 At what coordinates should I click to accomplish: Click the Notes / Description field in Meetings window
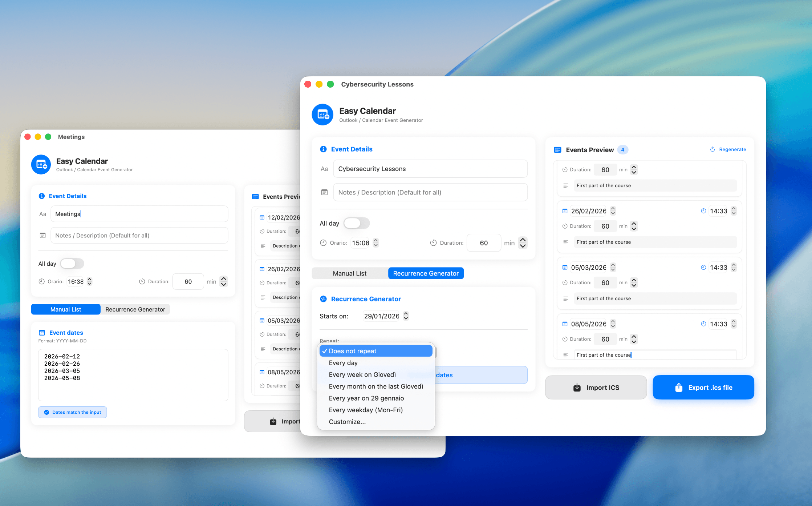pyautogui.click(x=139, y=235)
